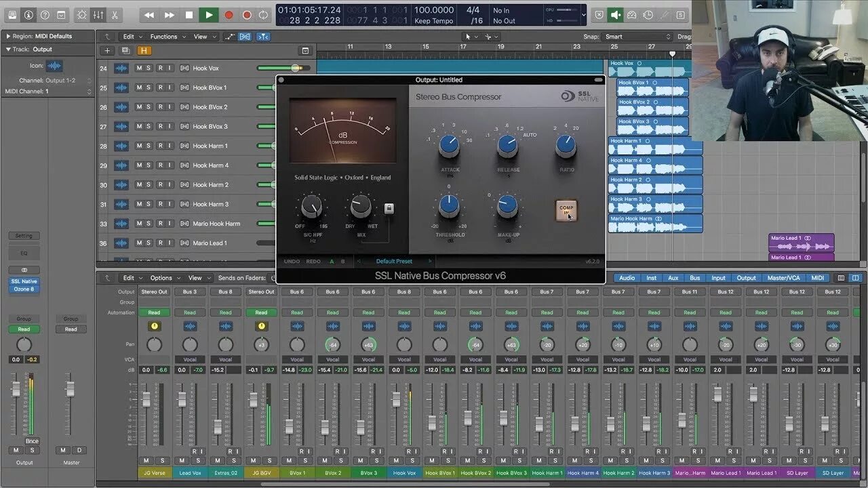
Task: Click the Smart Controls dial icon
Action: click(82, 14)
